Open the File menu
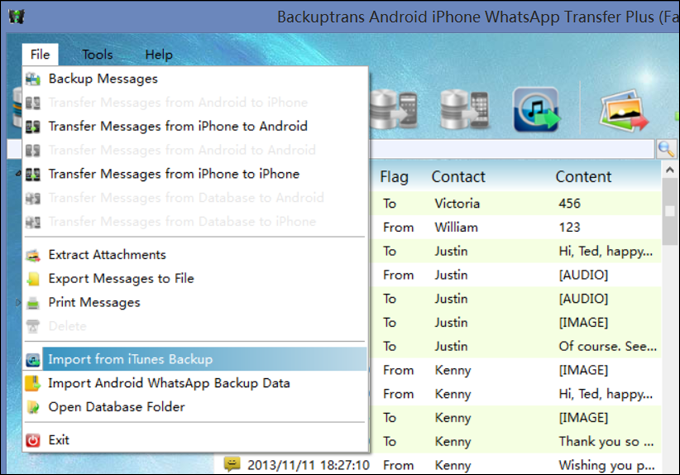 (x=40, y=55)
